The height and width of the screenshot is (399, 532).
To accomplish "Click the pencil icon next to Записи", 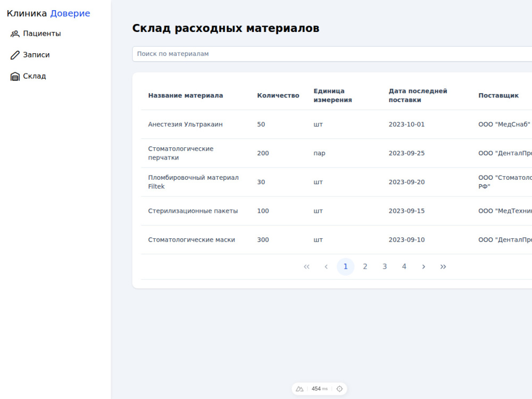I will (15, 55).
